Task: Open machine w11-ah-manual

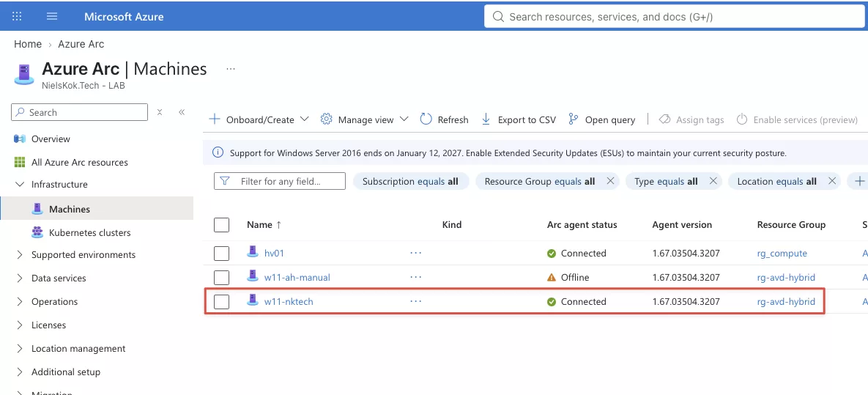Action: (x=297, y=278)
